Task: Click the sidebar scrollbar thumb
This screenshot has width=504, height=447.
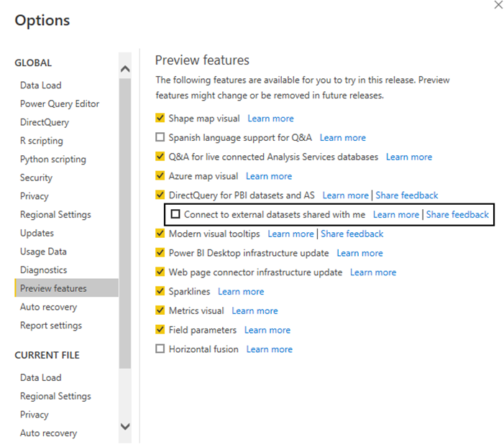Action: tap(125, 223)
